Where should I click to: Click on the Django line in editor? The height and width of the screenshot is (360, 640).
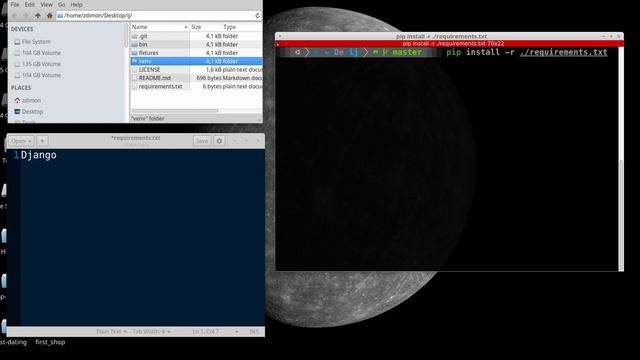(x=38, y=155)
